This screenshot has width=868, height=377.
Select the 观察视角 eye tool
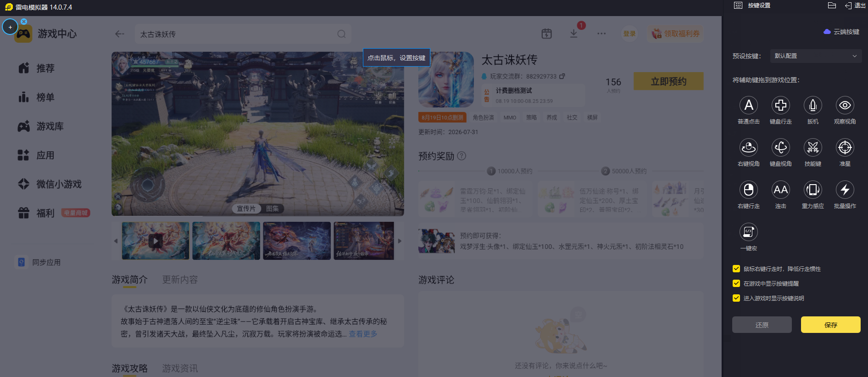click(845, 106)
